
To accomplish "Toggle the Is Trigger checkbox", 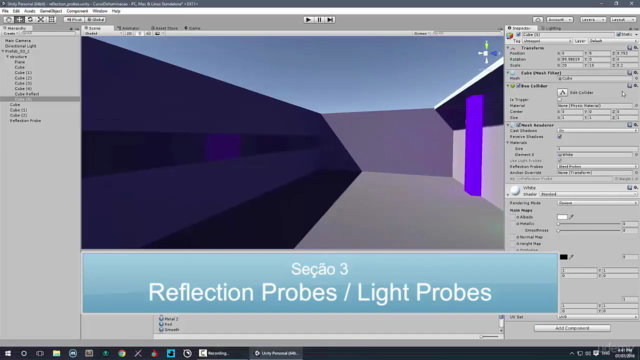I will point(560,100).
